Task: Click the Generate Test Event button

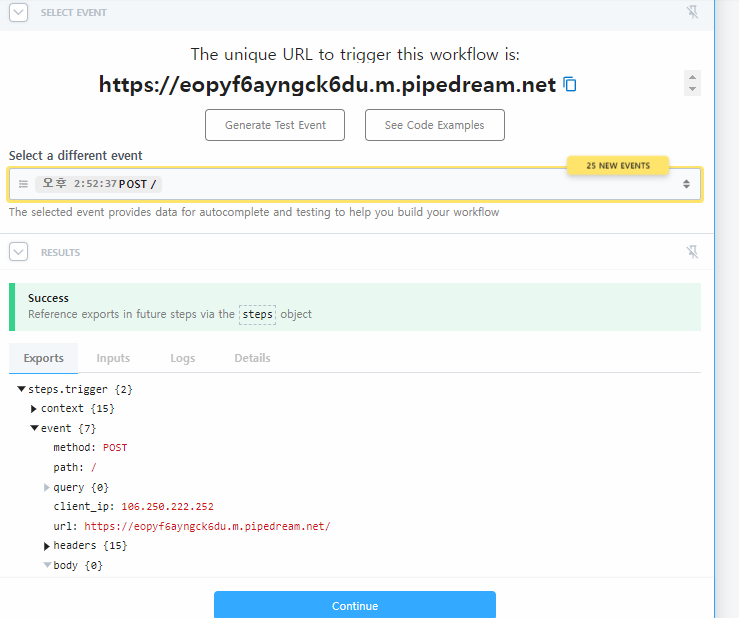Action: (275, 125)
